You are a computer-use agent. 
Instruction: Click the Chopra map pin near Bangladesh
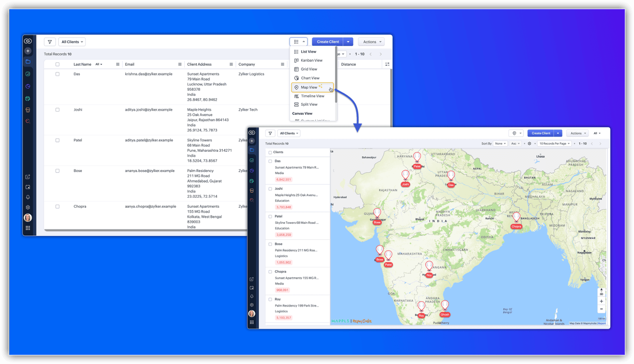(516, 218)
